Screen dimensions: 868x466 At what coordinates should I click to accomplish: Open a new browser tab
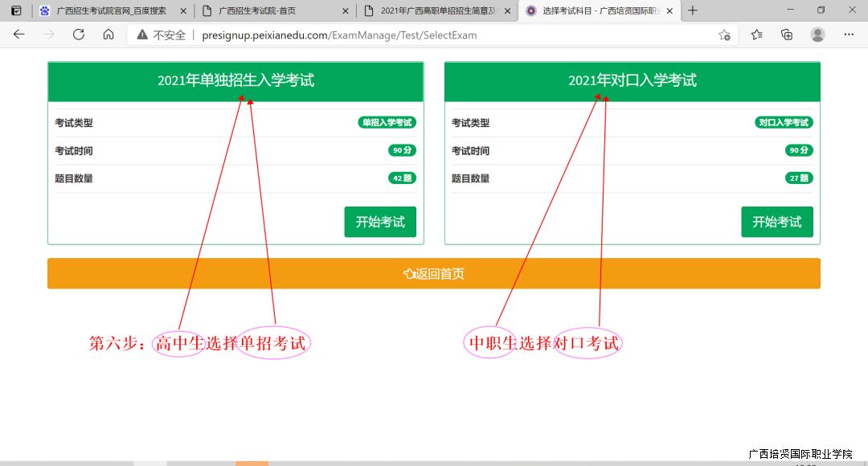[x=693, y=10]
